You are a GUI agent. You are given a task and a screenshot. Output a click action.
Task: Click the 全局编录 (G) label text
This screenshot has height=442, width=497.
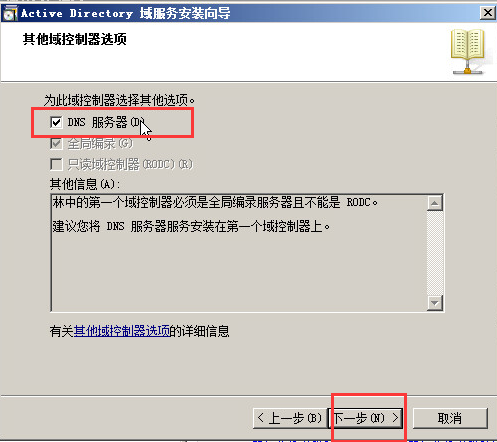point(100,144)
